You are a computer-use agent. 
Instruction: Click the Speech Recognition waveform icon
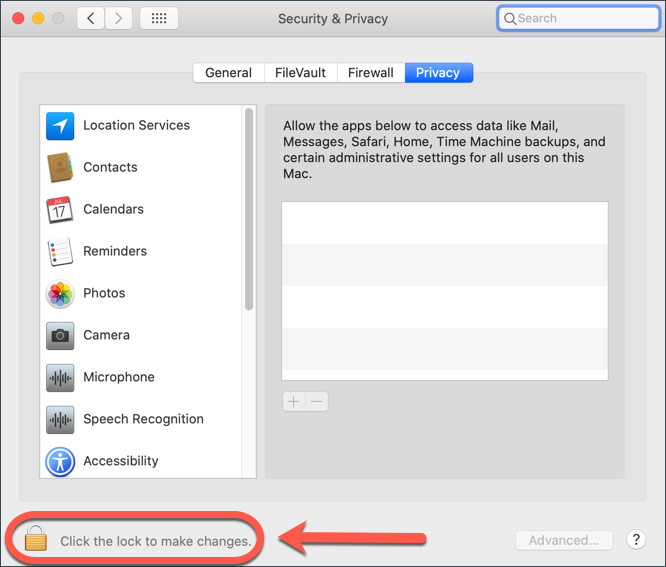pyautogui.click(x=60, y=419)
